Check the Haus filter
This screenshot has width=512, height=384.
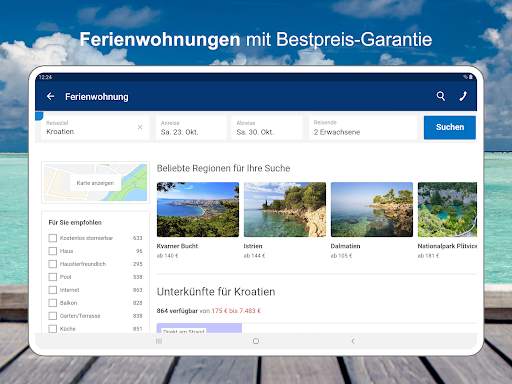tap(53, 251)
